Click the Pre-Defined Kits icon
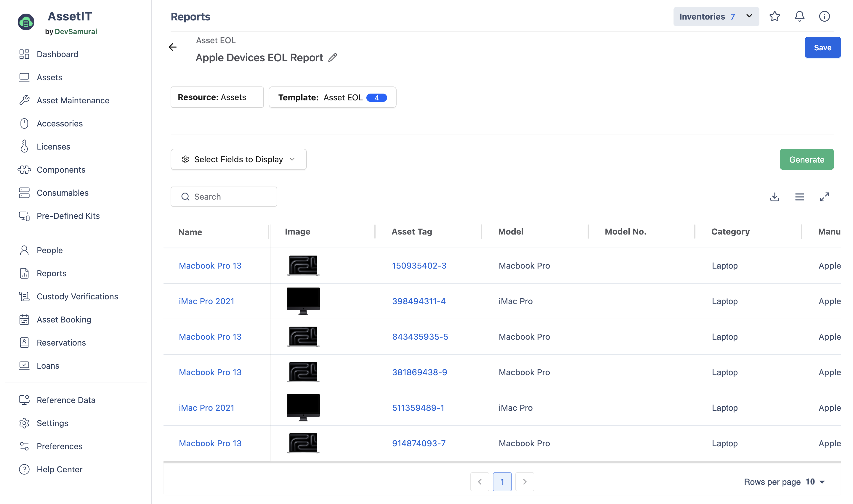The image size is (853, 504). tap(24, 216)
